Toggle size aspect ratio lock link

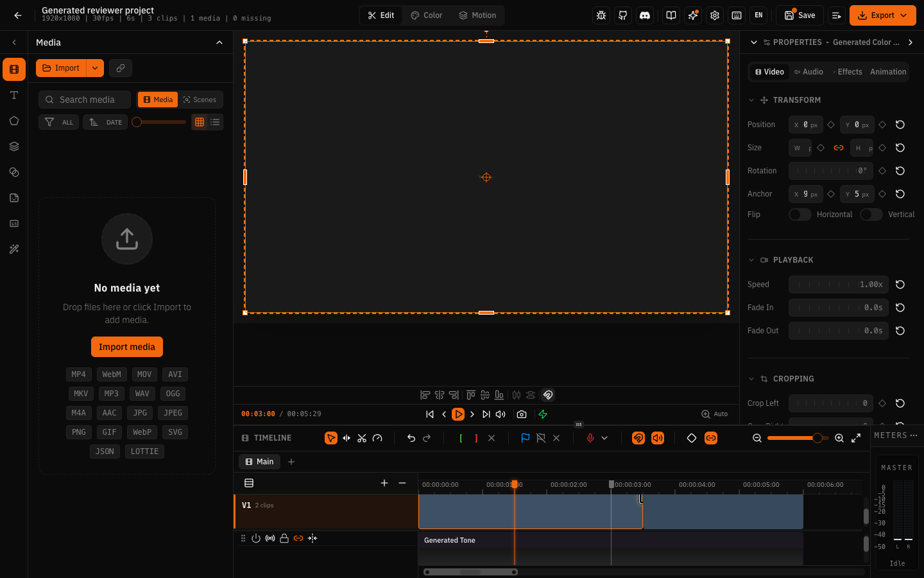839,148
